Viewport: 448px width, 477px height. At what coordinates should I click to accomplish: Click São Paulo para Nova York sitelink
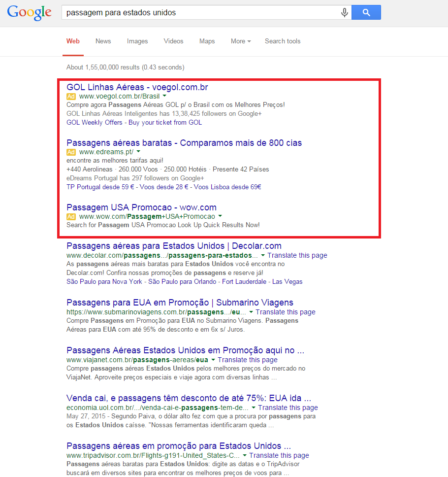pos(104,281)
